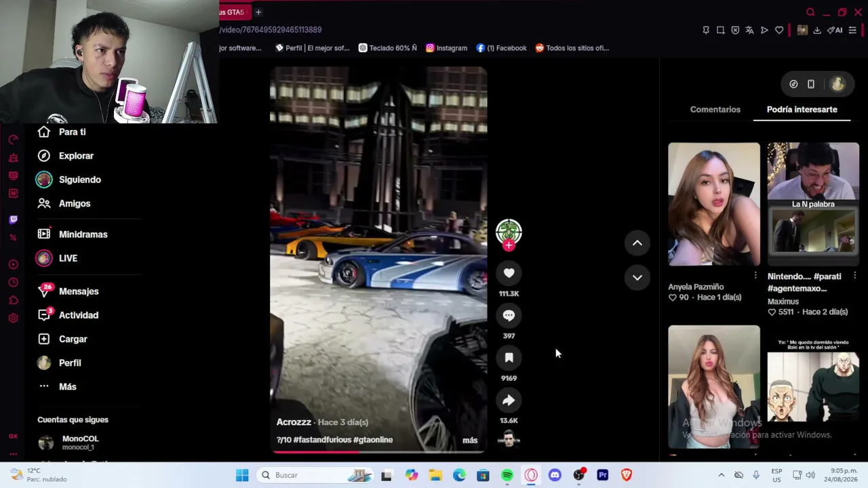Open Opera sidebar player icon

click(13, 264)
